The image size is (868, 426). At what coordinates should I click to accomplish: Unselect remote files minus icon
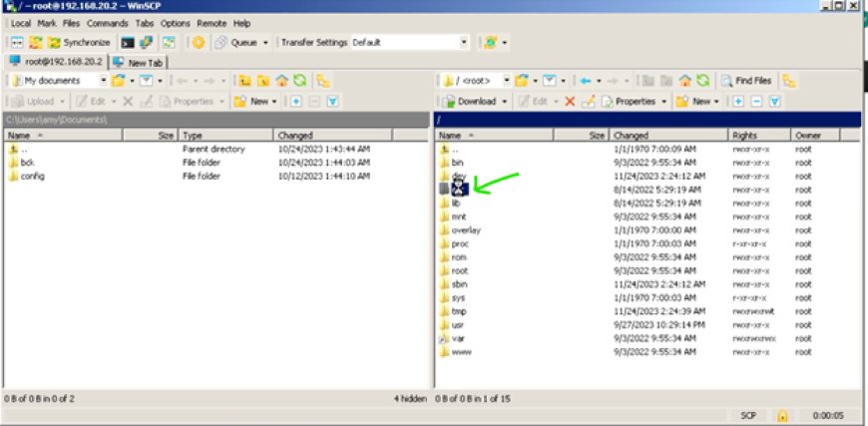point(756,101)
